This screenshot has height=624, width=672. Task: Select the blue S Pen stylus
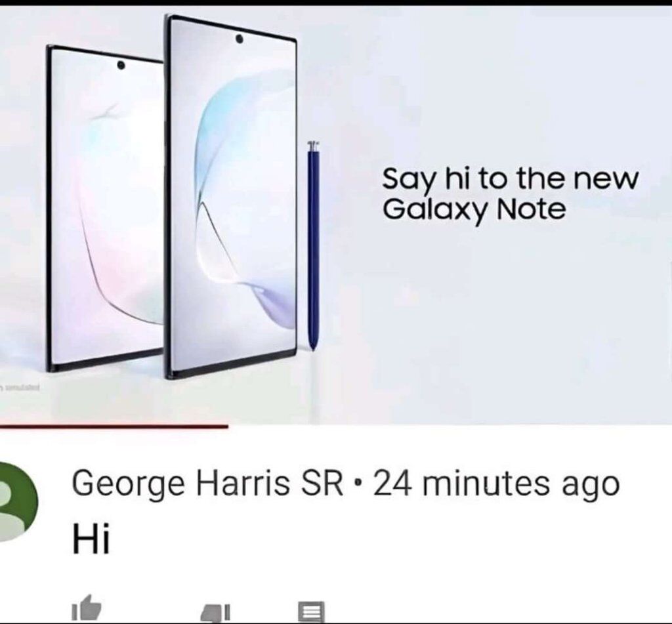click(313, 245)
